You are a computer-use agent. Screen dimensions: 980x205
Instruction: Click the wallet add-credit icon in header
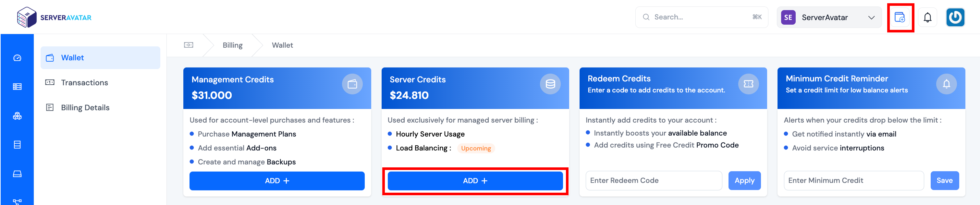point(899,17)
